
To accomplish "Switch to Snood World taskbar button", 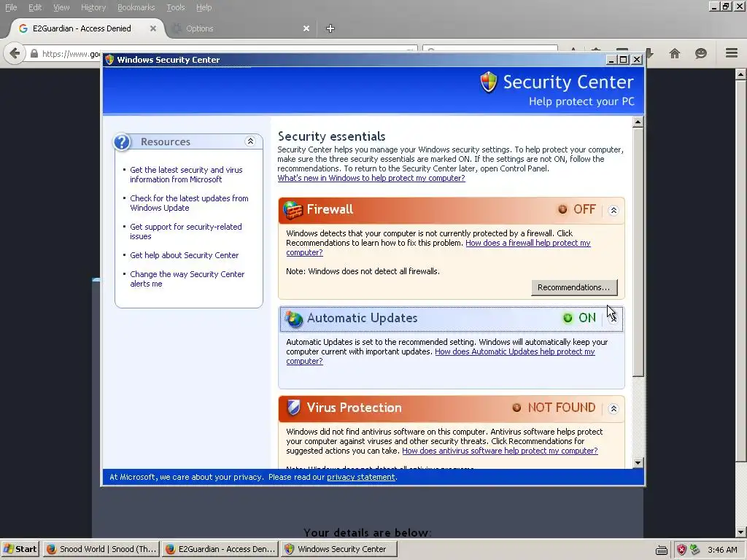I will (x=102, y=549).
